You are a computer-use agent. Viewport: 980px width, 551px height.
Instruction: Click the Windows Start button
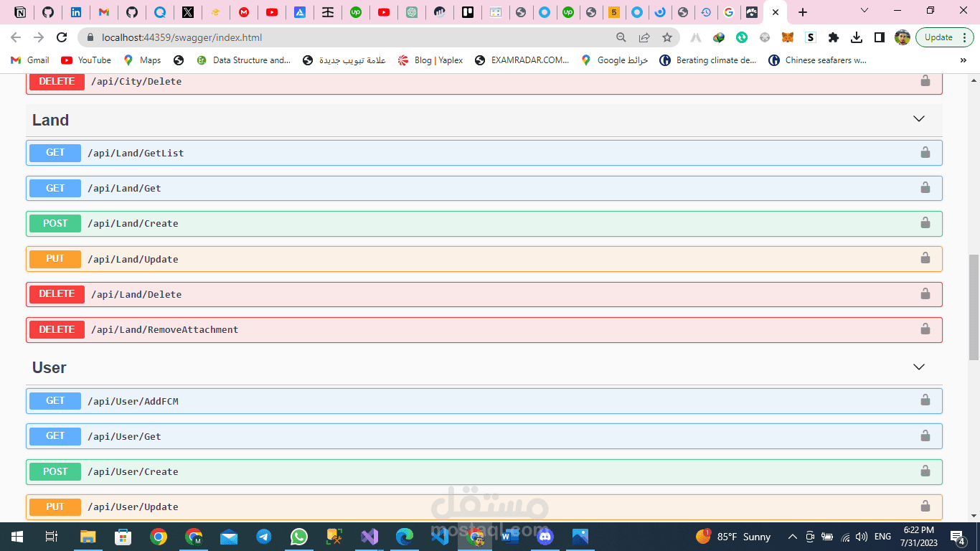pos(17,536)
